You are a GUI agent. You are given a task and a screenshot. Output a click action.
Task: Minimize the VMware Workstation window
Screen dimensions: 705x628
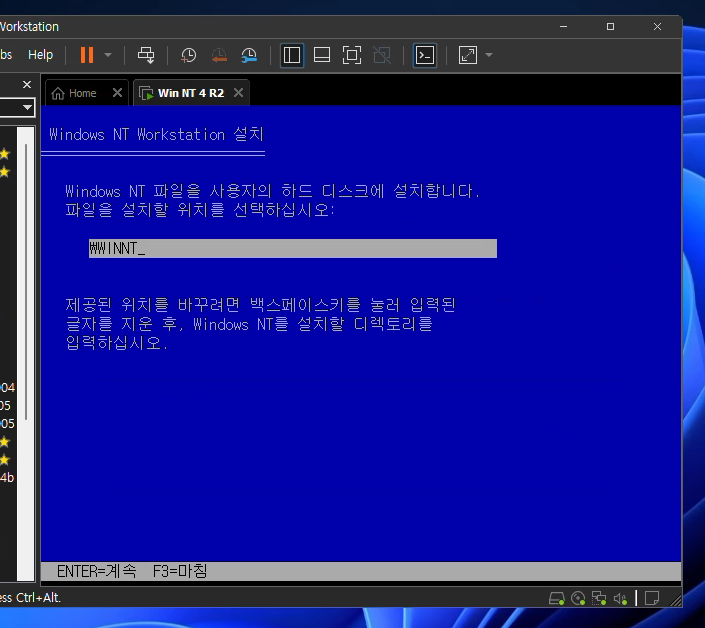click(563, 27)
